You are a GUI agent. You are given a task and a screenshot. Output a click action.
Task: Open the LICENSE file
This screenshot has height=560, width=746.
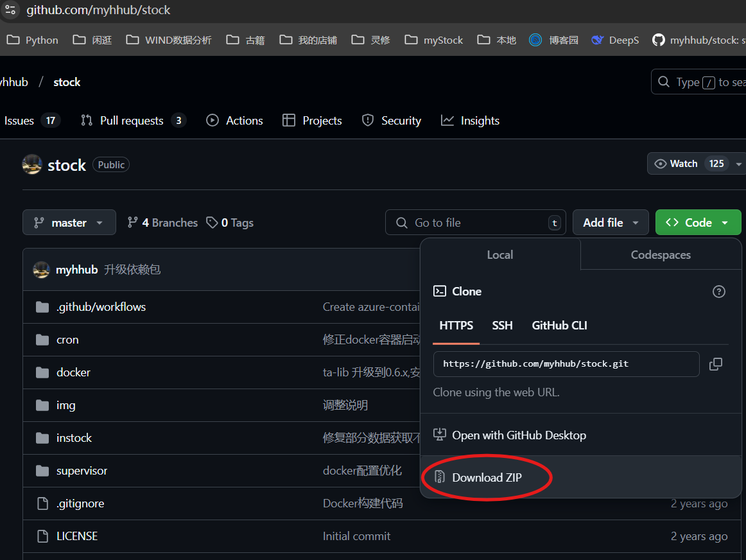tap(76, 536)
